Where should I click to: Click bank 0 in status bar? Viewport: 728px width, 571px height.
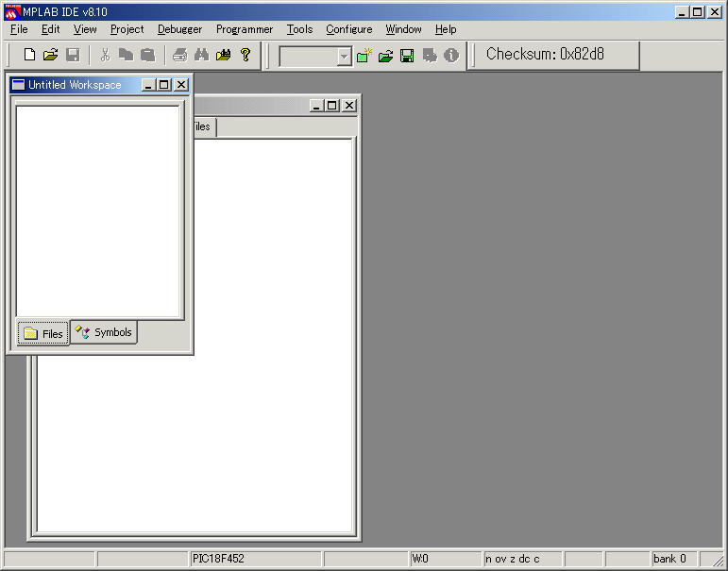[x=674, y=559]
